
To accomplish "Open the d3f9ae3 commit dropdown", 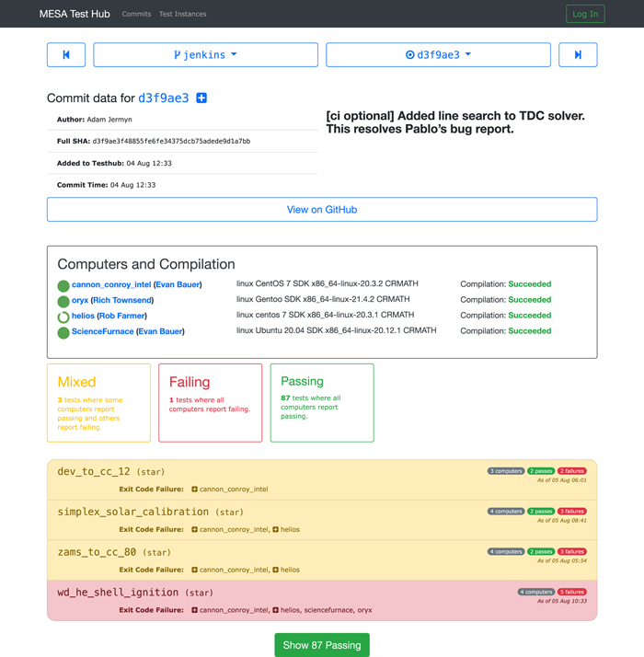I will [438, 55].
